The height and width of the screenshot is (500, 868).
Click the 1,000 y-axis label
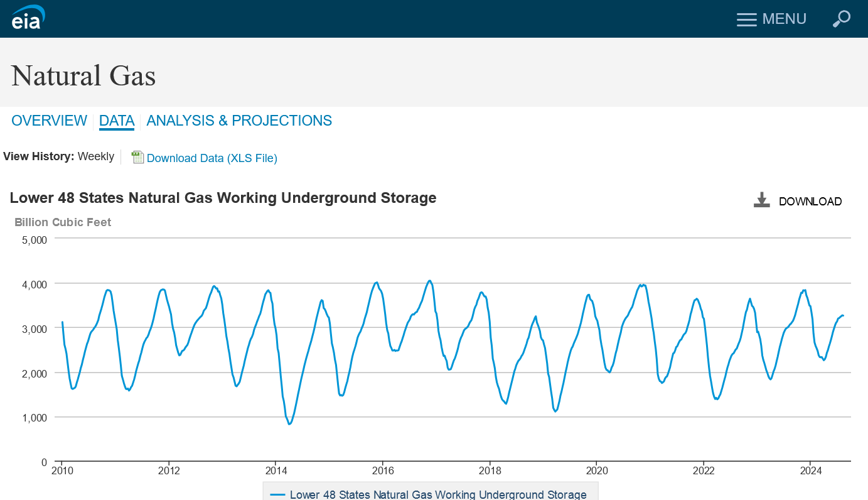coord(35,418)
